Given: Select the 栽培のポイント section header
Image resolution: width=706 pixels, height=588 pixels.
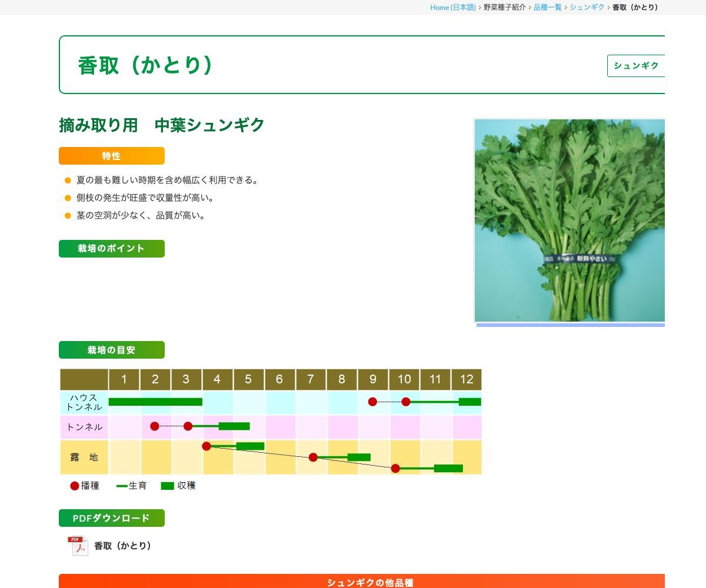Looking at the screenshot, I should tap(111, 248).
